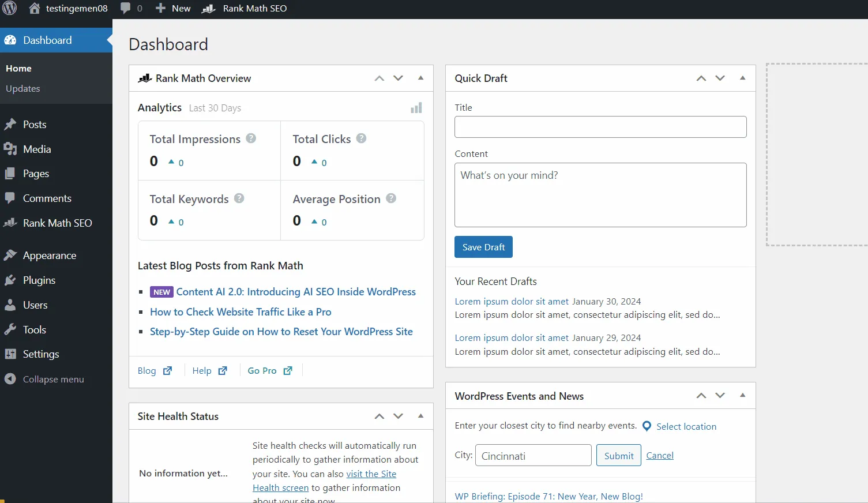
Task: Click the Appearance brush icon
Action: pos(11,255)
